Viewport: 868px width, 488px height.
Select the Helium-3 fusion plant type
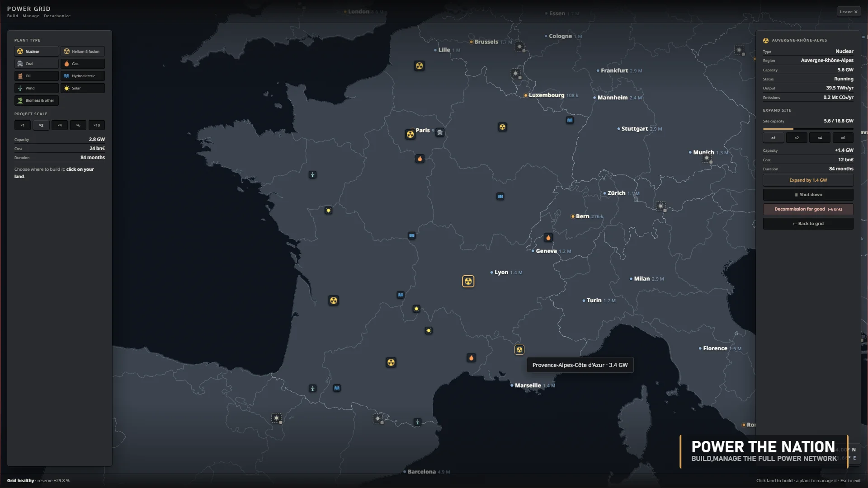pos(83,52)
